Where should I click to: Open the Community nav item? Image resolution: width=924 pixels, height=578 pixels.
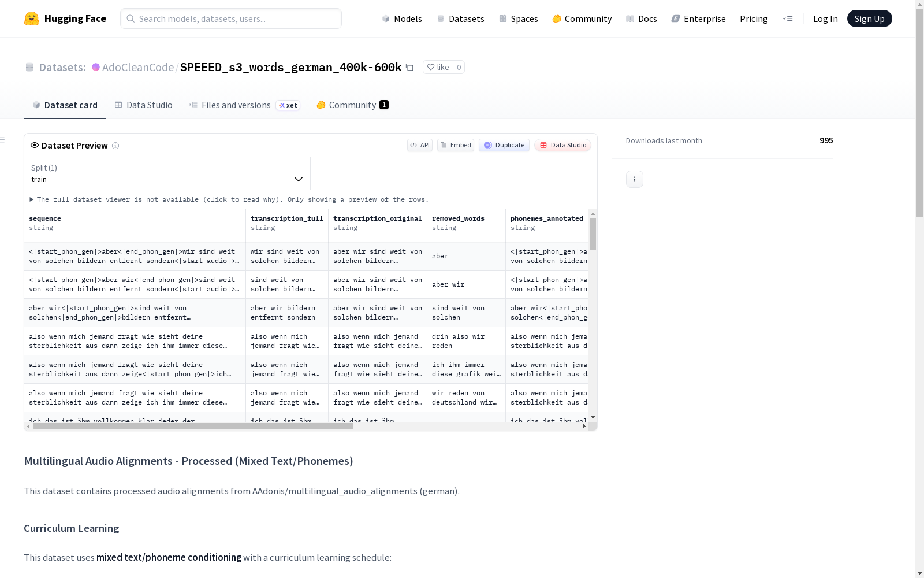click(582, 18)
